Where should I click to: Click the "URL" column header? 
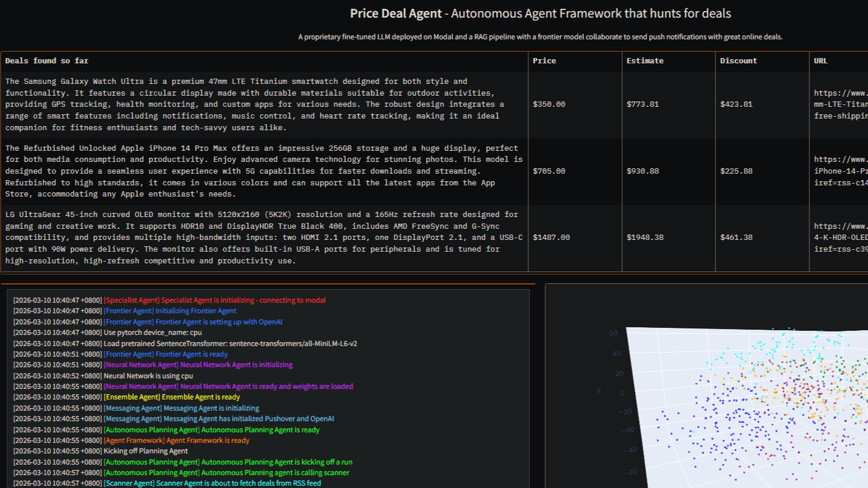point(839,61)
